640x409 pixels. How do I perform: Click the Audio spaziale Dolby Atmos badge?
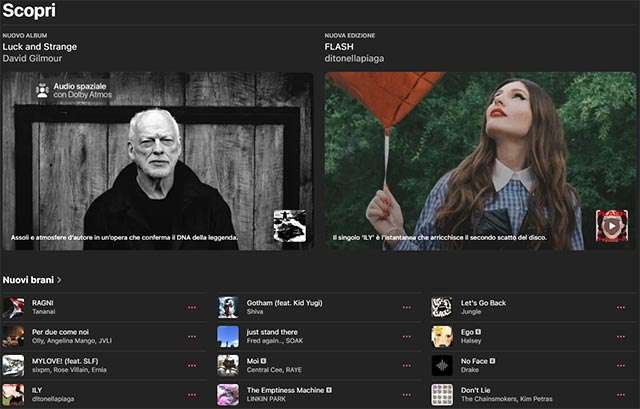pos(73,90)
